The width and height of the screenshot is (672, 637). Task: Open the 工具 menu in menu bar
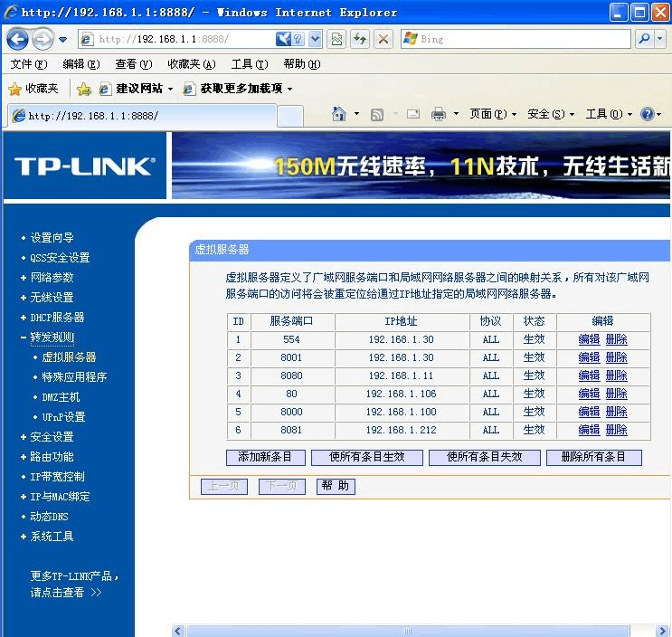249,64
